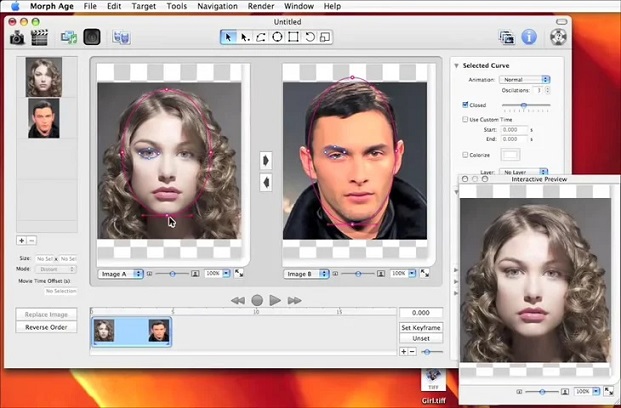Open the File menu
621x408 pixels.
[x=90, y=6]
